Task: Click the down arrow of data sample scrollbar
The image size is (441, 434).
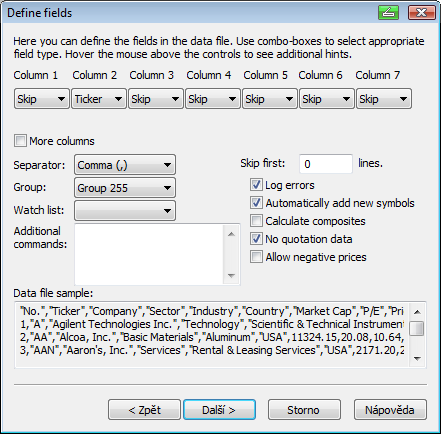Action: (417, 359)
